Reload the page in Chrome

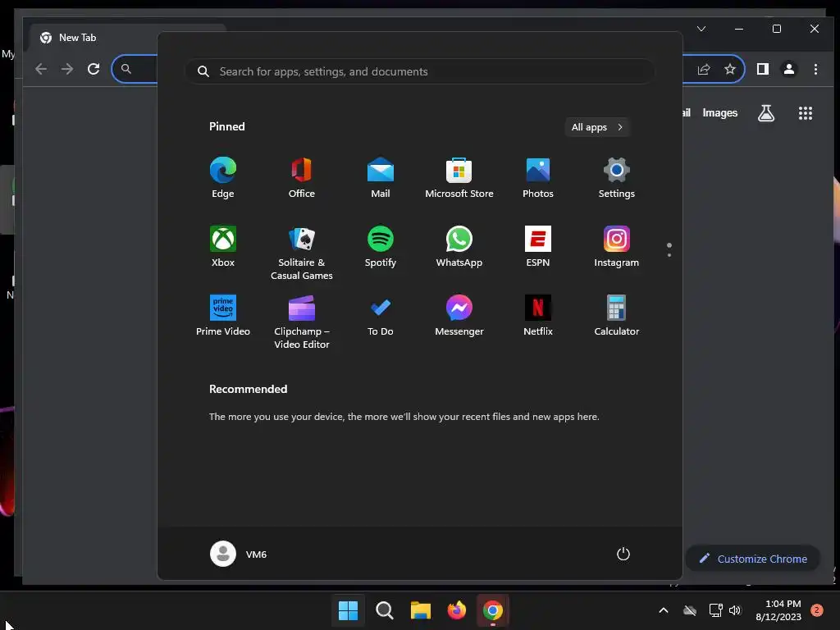coord(94,69)
